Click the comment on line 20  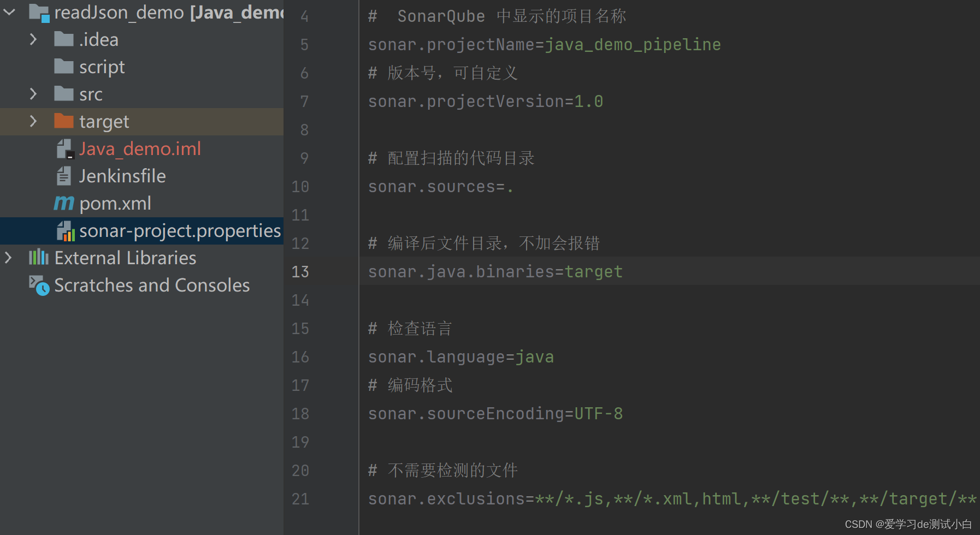tap(443, 471)
